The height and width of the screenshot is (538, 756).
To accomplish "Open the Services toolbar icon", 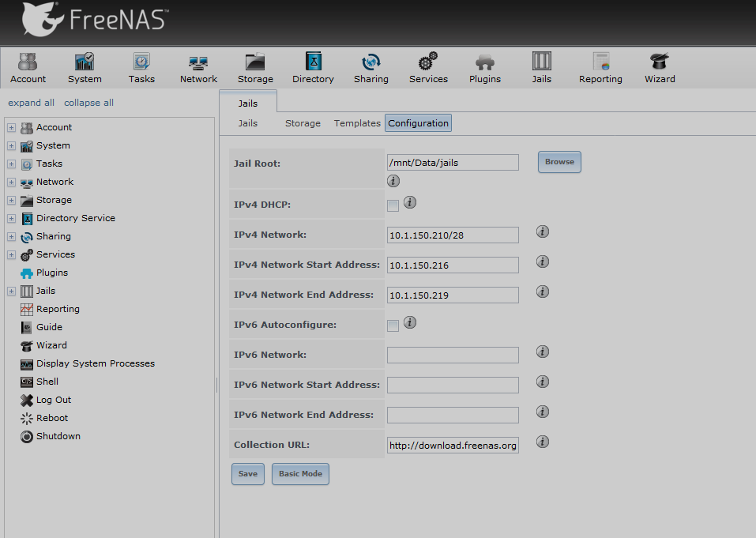I will tap(428, 68).
